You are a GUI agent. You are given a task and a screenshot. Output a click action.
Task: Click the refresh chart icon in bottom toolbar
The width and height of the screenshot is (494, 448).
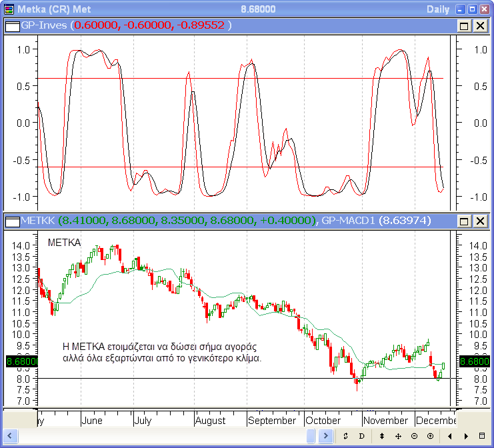pos(346,436)
